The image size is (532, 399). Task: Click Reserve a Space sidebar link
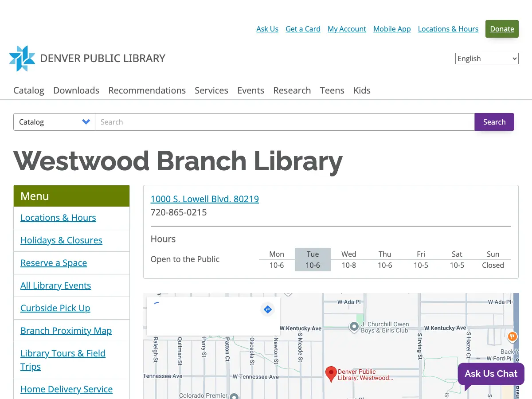[x=54, y=263]
